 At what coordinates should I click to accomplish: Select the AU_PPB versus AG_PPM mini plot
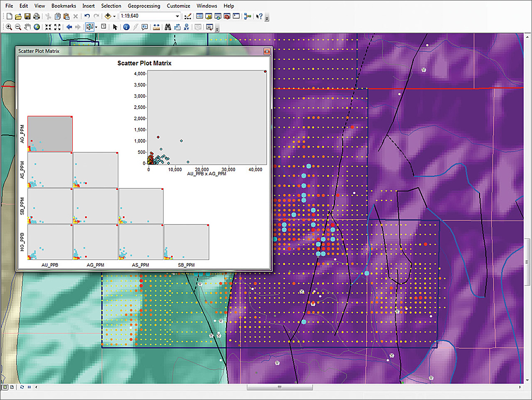(x=50, y=134)
